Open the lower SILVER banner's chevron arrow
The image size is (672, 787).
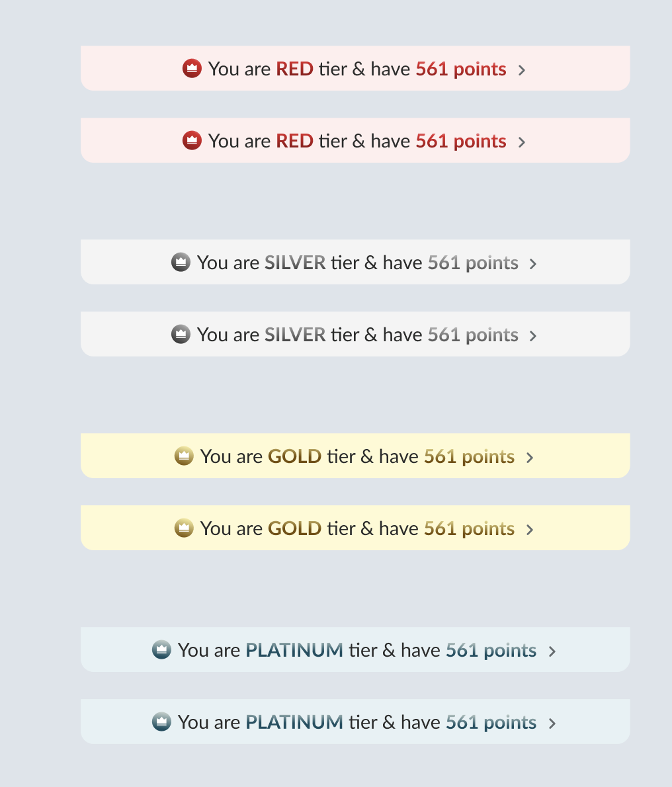[x=533, y=335]
